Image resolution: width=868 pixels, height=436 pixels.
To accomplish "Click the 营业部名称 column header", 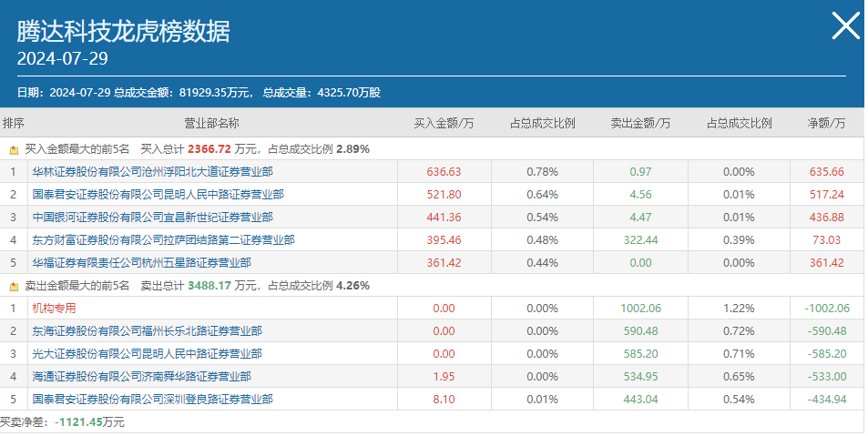I will pyautogui.click(x=212, y=123).
